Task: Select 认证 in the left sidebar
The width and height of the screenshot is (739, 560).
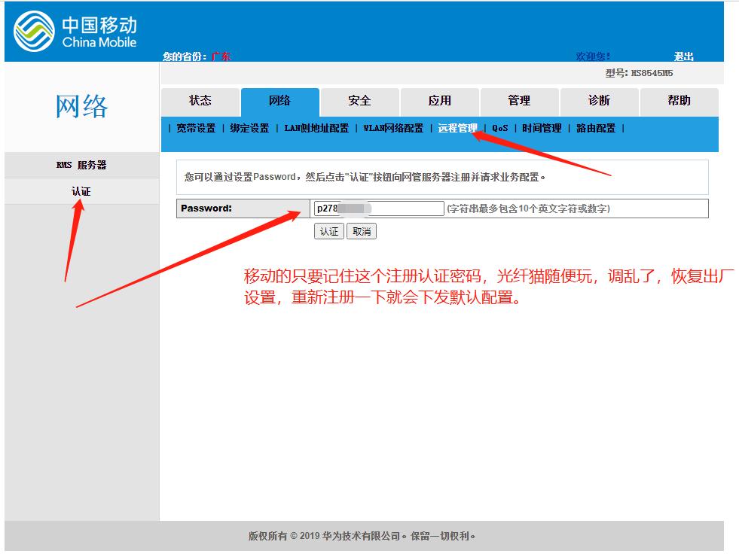Action: [81, 191]
